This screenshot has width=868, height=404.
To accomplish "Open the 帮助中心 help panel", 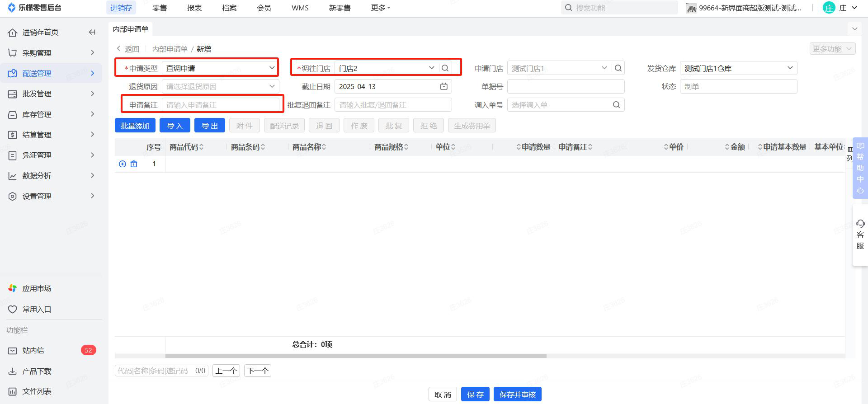I will (x=860, y=168).
